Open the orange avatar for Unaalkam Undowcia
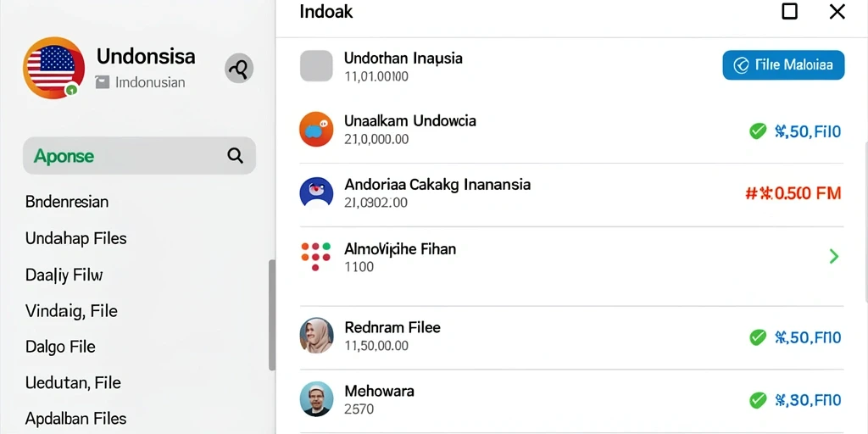The image size is (868, 434). click(x=316, y=129)
